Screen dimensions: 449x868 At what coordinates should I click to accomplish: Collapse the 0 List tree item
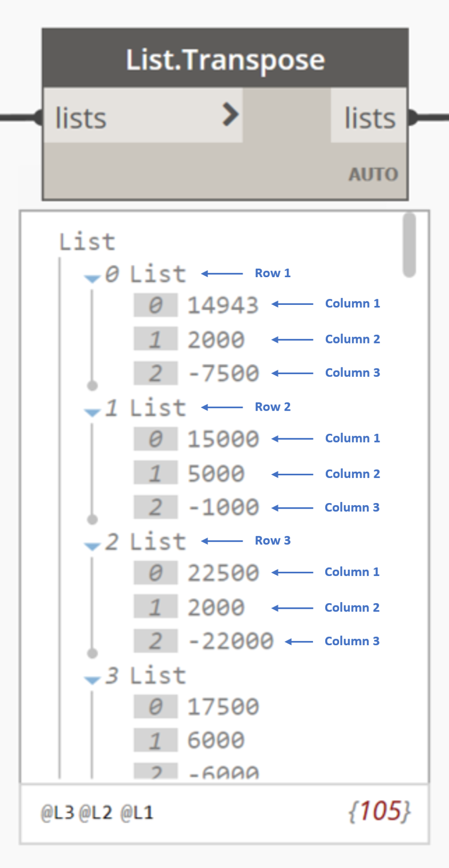pos(92,278)
